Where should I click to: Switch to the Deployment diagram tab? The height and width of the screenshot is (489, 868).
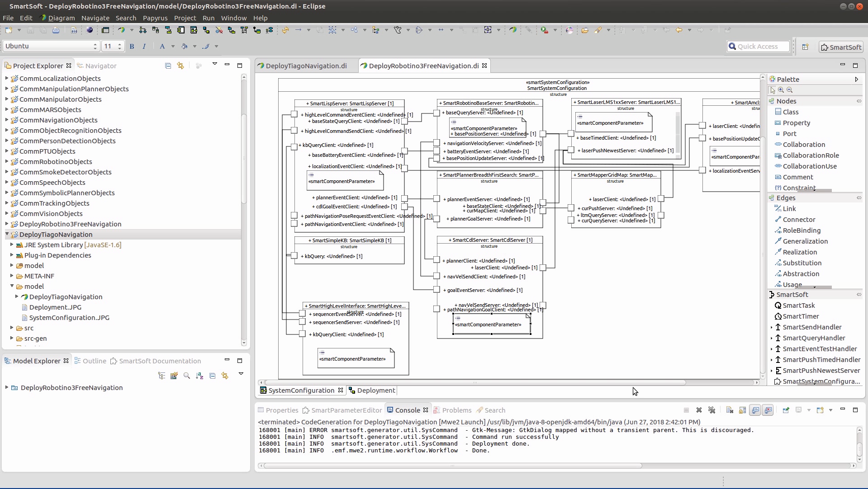[375, 390]
